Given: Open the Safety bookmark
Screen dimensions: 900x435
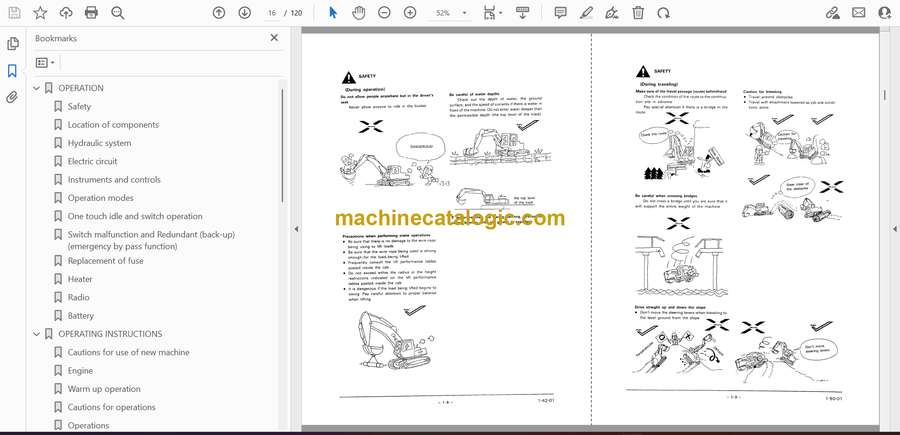Looking at the screenshot, I should (x=79, y=106).
